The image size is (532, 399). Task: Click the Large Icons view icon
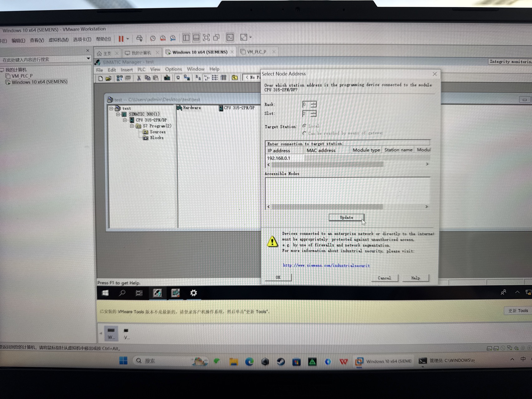coord(198,78)
